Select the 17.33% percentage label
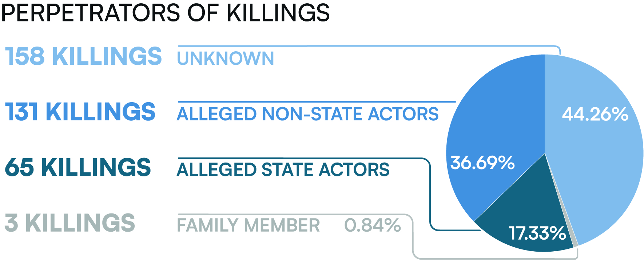 point(537,233)
